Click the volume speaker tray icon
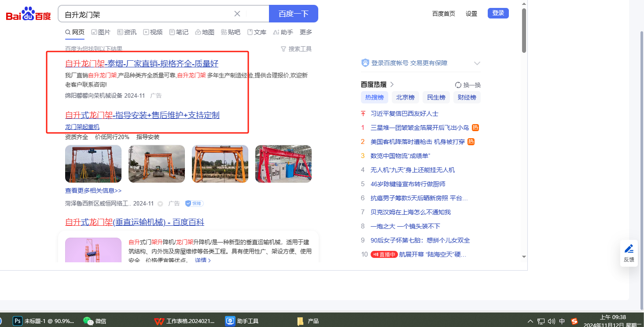The height and width of the screenshot is (327, 644). (x=551, y=321)
